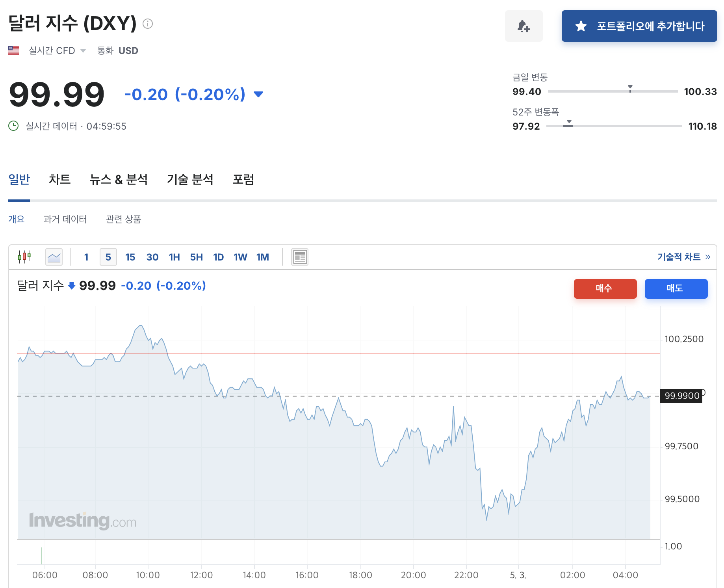Open the 뉴스 & 분석 tab
724x588 pixels.
pos(119,179)
